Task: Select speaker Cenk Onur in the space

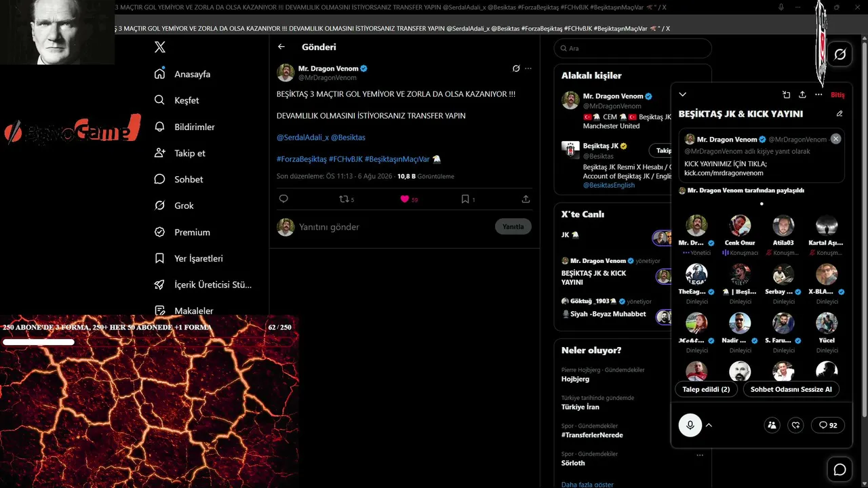Action: point(740,226)
